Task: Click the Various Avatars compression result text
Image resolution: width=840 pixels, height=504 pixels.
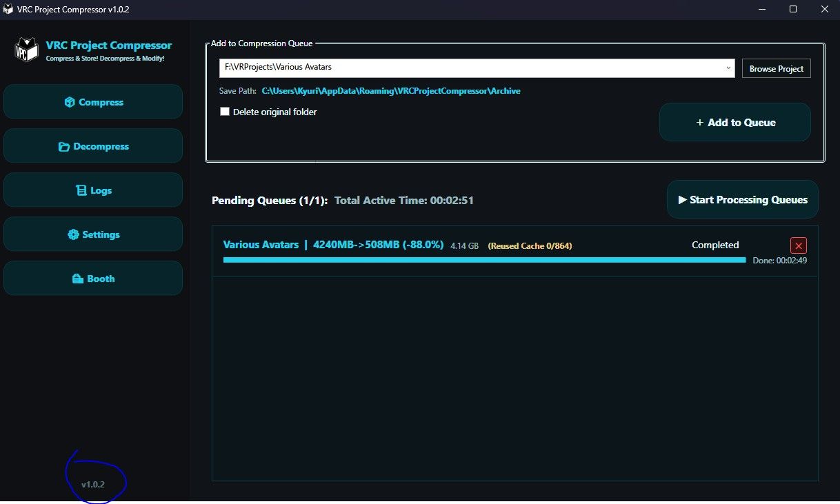Action: pyautogui.click(x=333, y=245)
